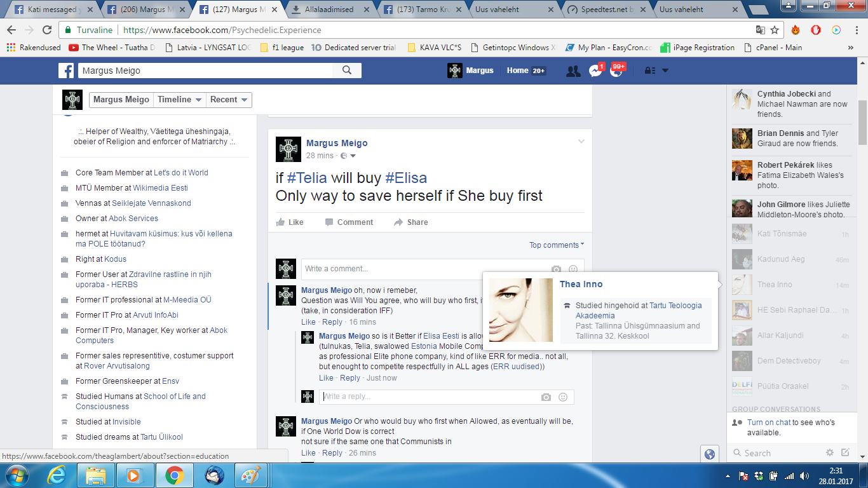This screenshot has width=868, height=488.
Task: Go to Home in Facebook header
Action: pos(517,71)
